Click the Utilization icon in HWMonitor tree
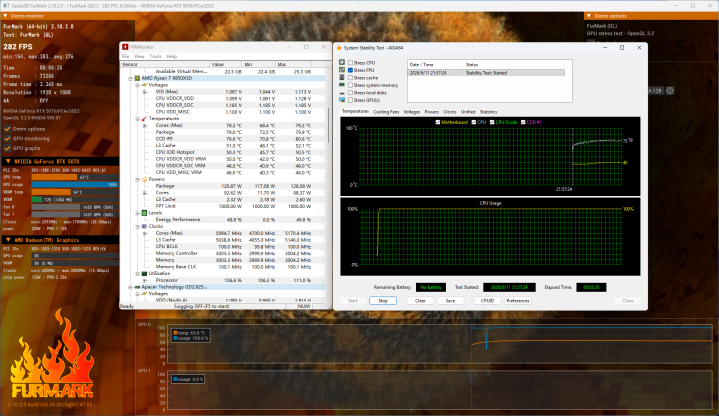Image resolution: width=719 pixels, height=416 pixels. (x=144, y=273)
